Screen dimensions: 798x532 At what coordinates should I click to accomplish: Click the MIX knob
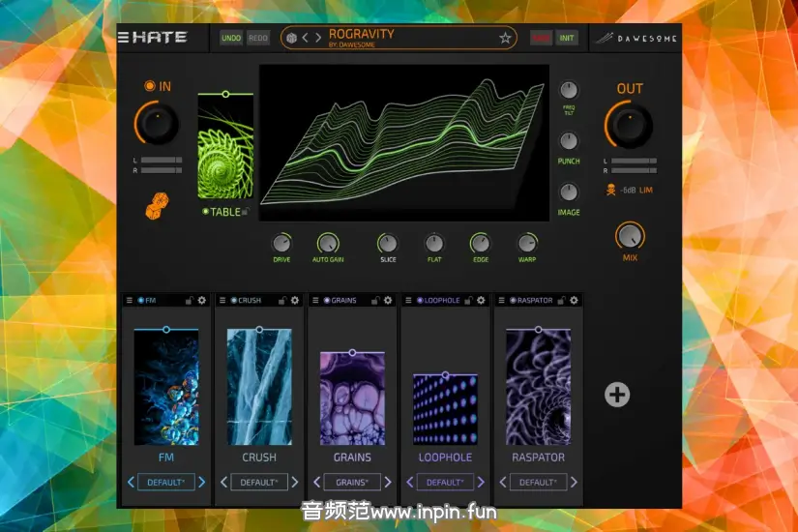click(x=630, y=235)
